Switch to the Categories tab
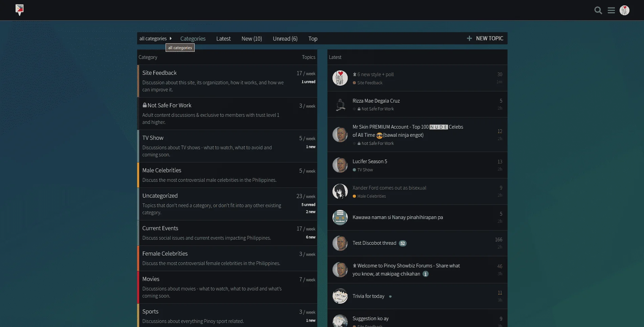Viewport: 644px width, 327px height. click(193, 39)
